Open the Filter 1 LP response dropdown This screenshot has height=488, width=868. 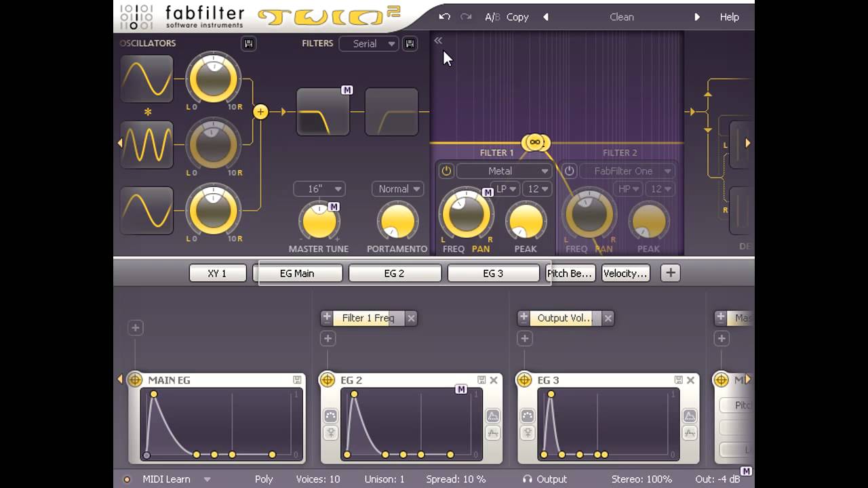point(507,189)
